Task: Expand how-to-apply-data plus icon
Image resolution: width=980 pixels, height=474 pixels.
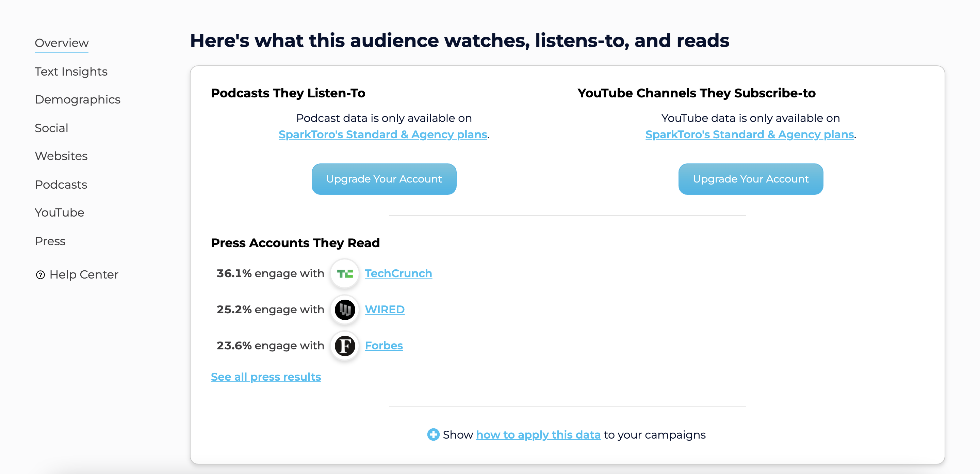Action: (433, 434)
